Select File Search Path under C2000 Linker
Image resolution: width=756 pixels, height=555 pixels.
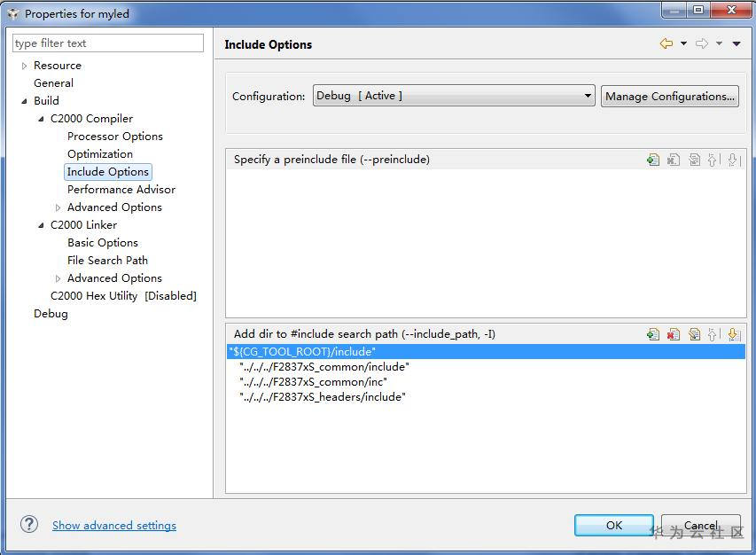coord(107,261)
